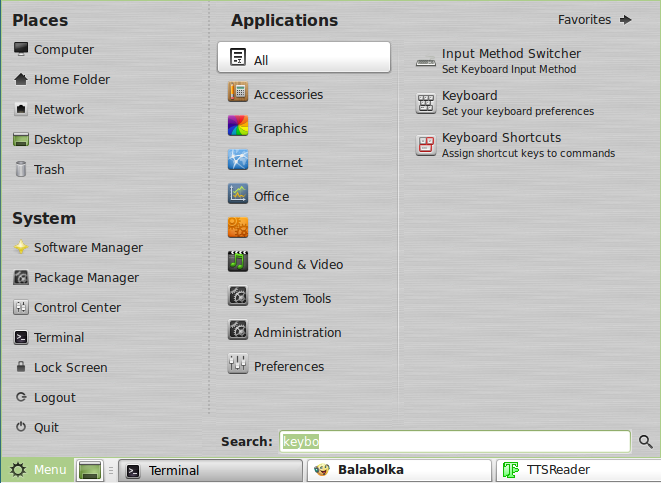661x483 pixels.
Task: Click the Quit label
Action: pyautogui.click(x=46, y=427)
